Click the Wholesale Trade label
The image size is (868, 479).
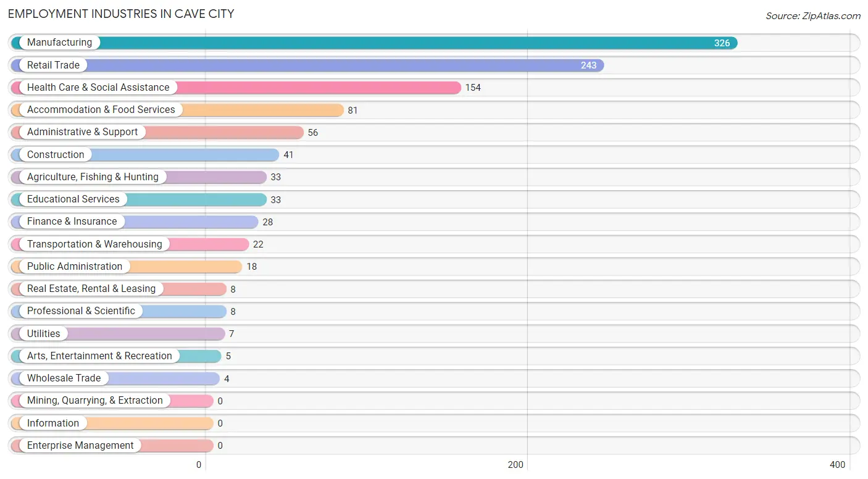coord(64,378)
